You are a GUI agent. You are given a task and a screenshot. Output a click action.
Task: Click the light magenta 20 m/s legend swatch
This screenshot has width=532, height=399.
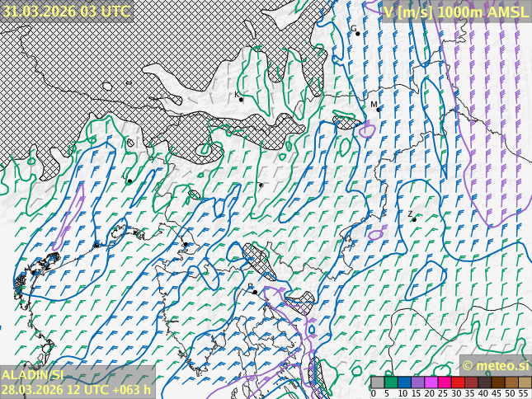[431, 383]
